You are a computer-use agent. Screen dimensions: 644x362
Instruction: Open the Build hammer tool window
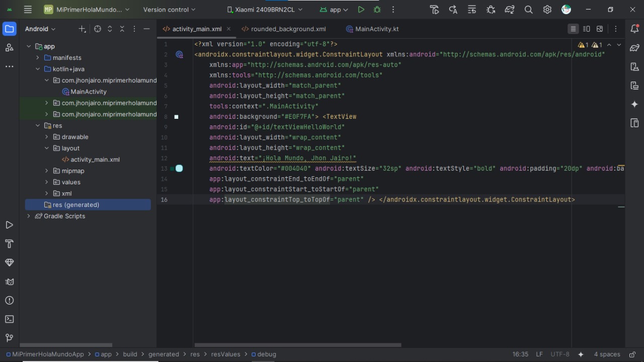click(9, 244)
